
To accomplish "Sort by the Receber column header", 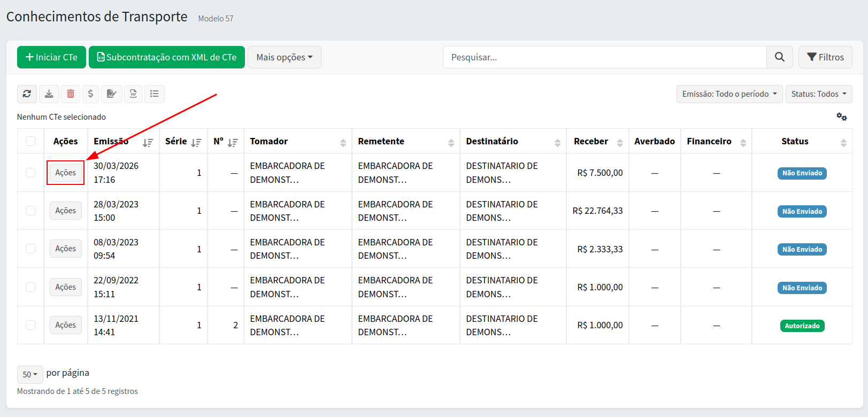I will [597, 142].
